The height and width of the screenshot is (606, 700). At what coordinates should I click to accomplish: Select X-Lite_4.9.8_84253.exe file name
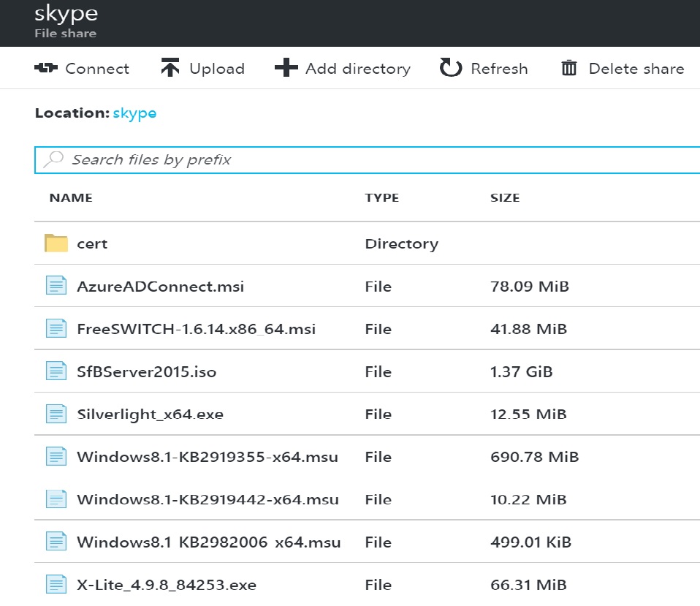(x=167, y=585)
